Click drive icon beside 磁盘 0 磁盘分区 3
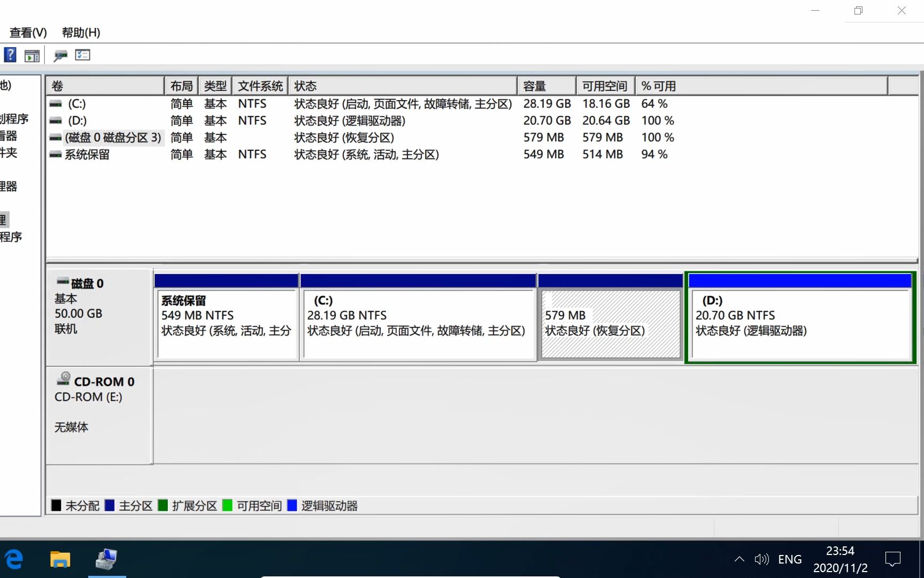 (56, 138)
